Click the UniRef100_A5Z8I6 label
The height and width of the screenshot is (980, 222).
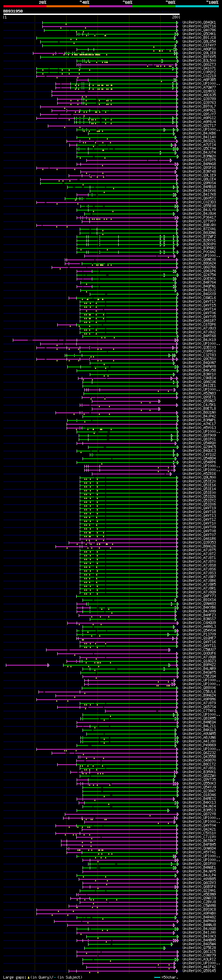[x=199, y=473]
